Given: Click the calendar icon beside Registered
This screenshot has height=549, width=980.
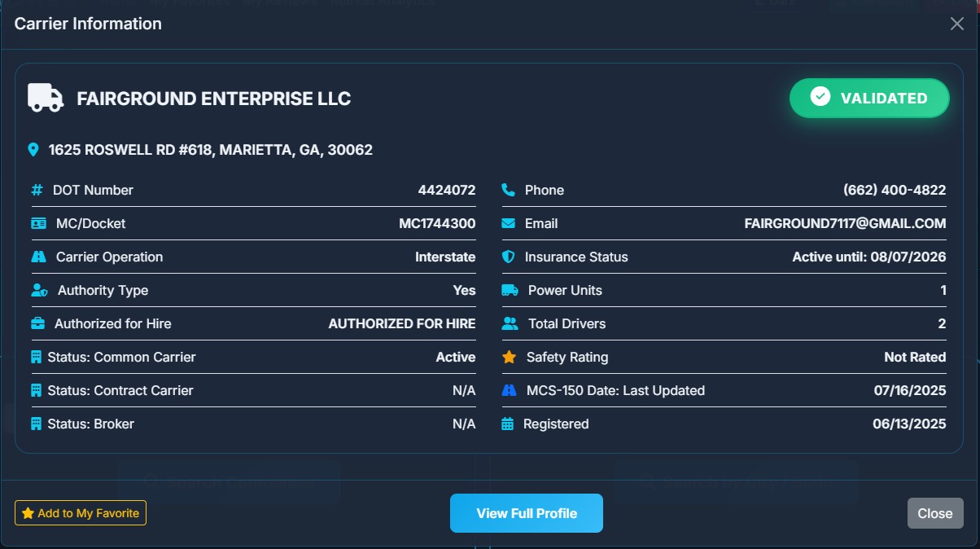Looking at the screenshot, I should coord(508,424).
